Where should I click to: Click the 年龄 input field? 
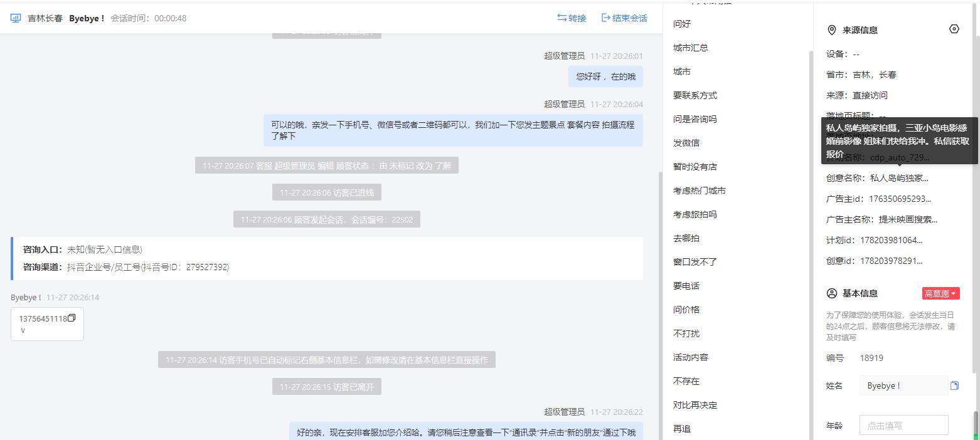[x=903, y=425]
